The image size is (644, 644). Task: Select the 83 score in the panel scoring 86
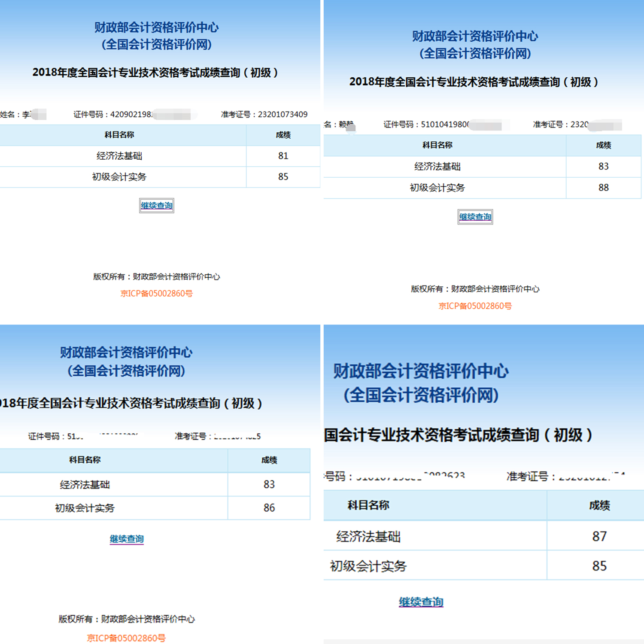tap(269, 484)
